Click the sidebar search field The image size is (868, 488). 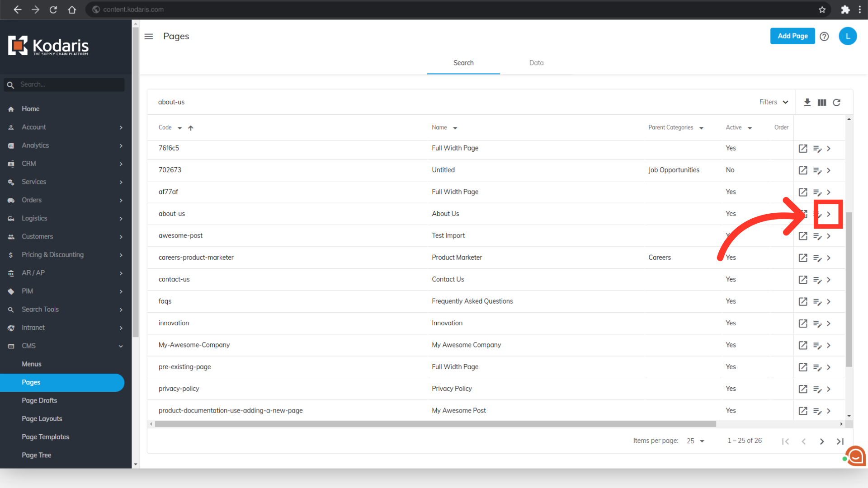point(68,84)
